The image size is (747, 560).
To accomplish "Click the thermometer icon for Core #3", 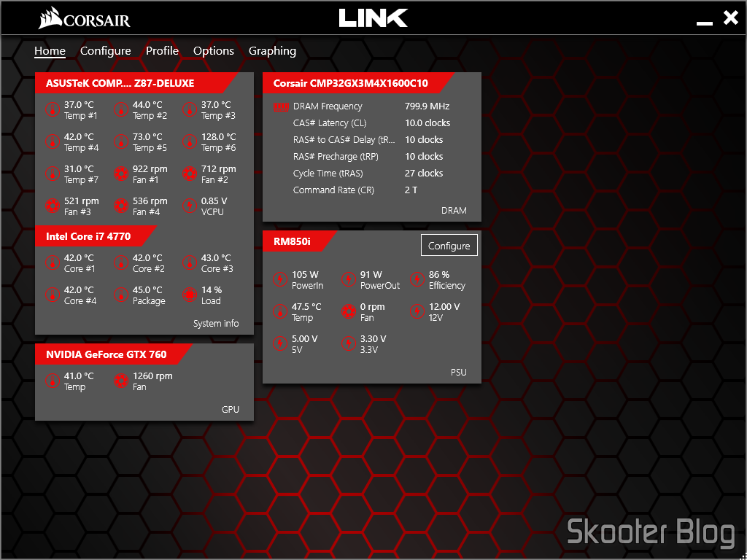I will click(190, 262).
